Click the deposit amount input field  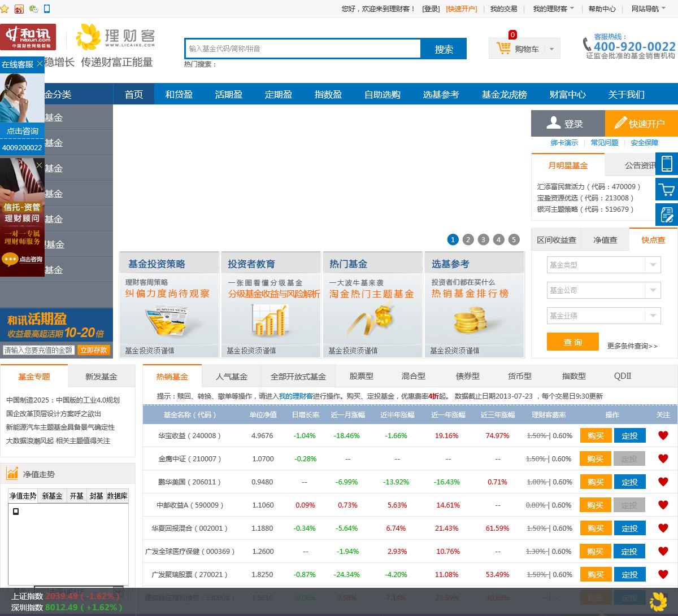pyautogui.click(x=39, y=350)
